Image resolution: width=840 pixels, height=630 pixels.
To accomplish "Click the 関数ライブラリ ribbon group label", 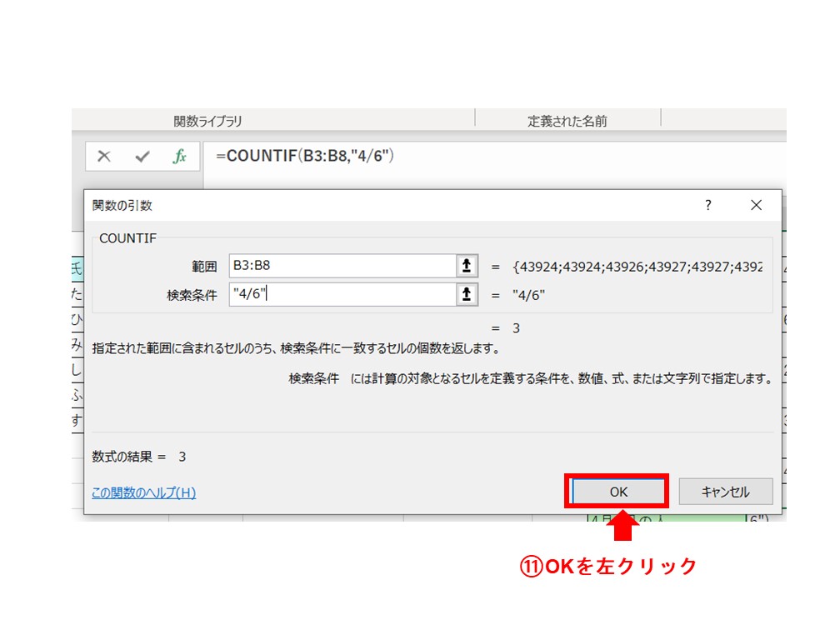I will (212, 120).
